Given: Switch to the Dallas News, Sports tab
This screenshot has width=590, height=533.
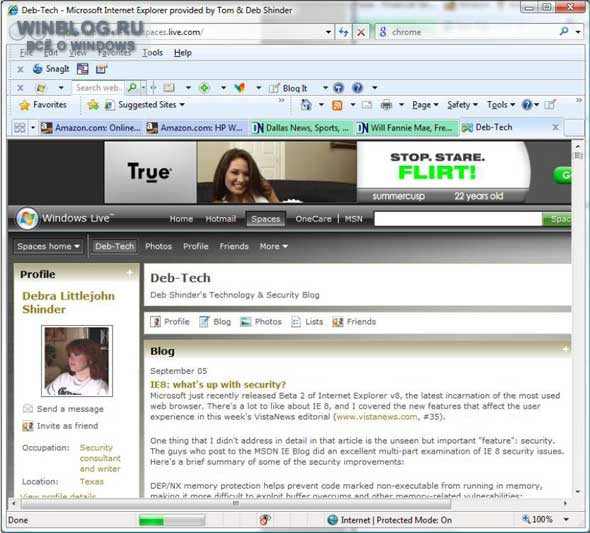Looking at the screenshot, I should (x=300, y=128).
